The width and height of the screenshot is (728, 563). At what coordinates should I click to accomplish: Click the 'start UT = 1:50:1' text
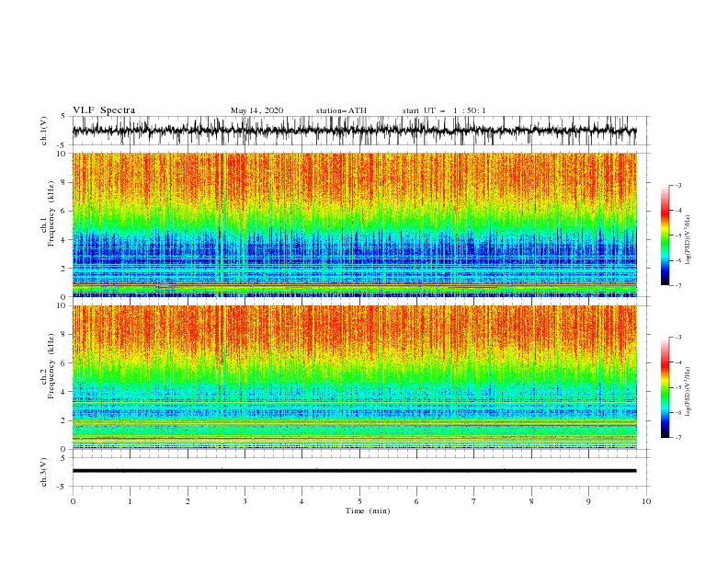click(x=444, y=110)
